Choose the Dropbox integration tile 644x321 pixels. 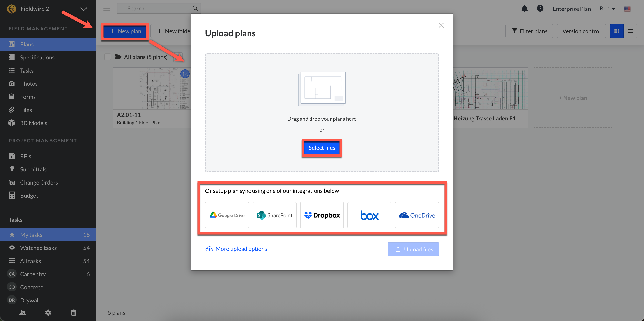(322, 215)
